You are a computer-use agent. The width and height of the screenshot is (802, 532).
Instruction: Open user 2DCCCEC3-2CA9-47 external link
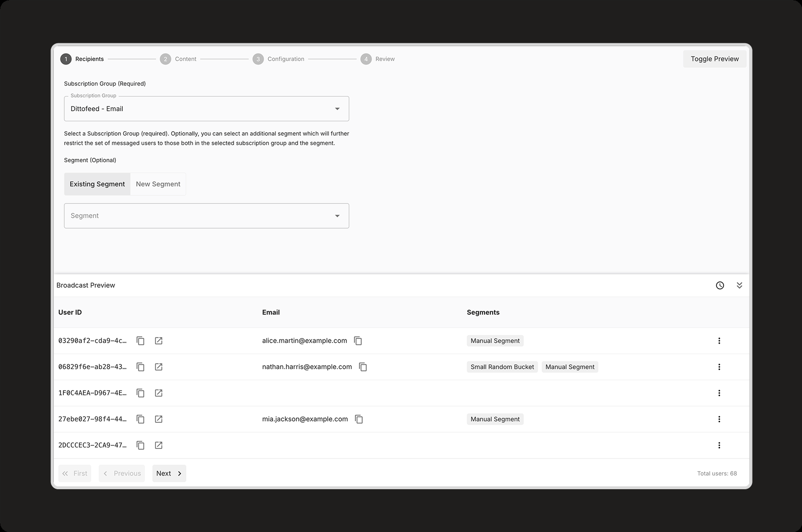[x=159, y=445]
